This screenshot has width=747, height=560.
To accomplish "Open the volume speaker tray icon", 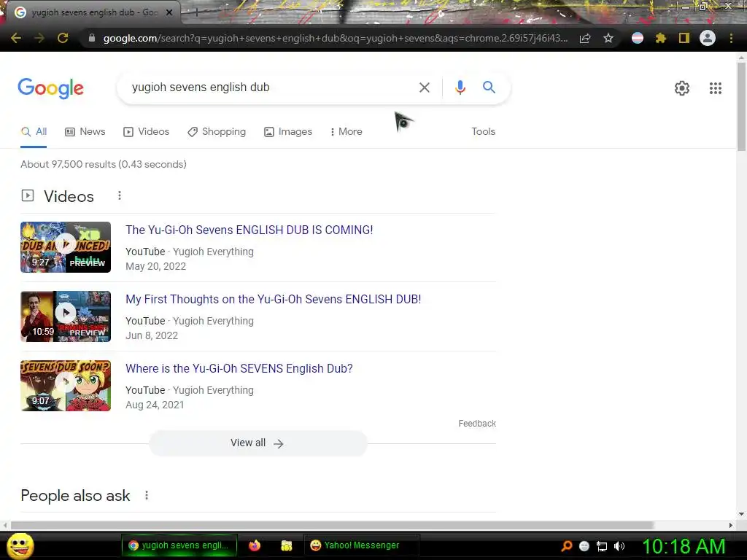I will point(619,546).
